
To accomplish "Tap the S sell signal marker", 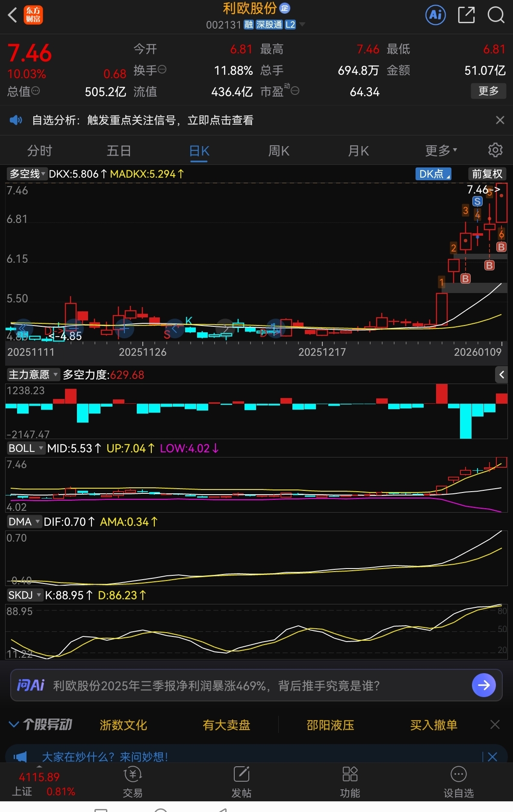I will click(478, 201).
